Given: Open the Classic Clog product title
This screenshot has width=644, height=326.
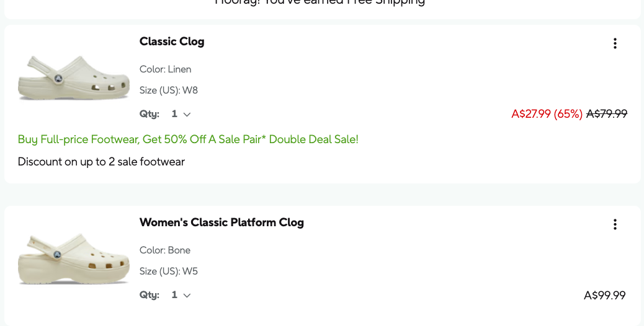Looking at the screenshot, I should [x=172, y=42].
